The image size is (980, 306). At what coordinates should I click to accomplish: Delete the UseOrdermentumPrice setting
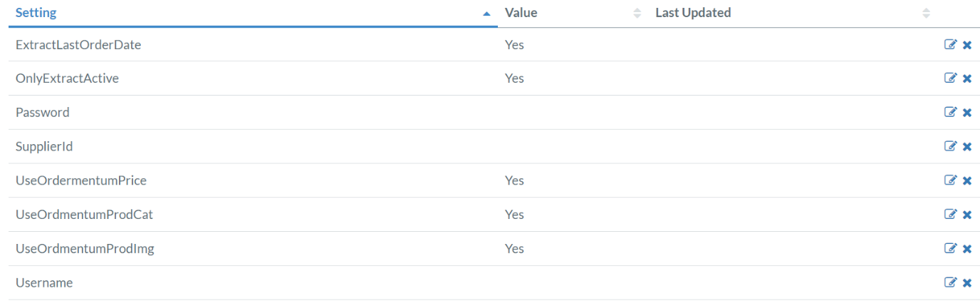coord(967,181)
